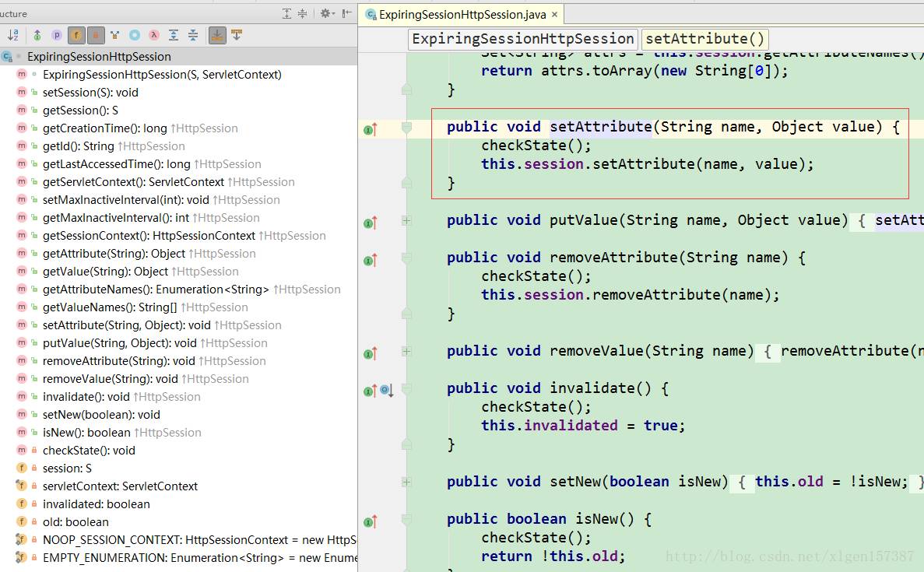Toggle Show Properties purple p icon
This screenshot has width=924, height=572.
click(x=57, y=35)
